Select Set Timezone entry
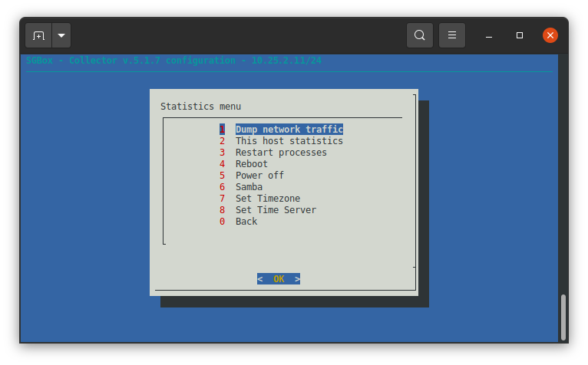 pos(260,199)
